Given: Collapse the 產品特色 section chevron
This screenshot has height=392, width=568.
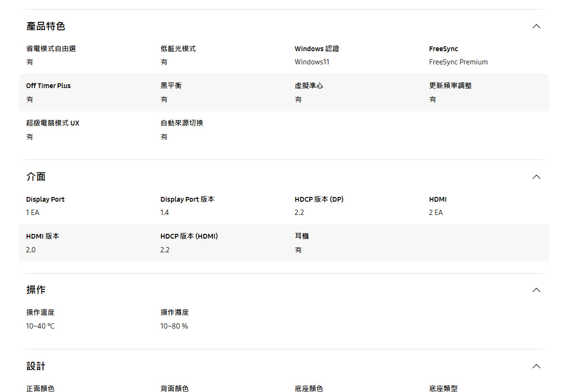Looking at the screenshot, I should (x=536, y=27).
